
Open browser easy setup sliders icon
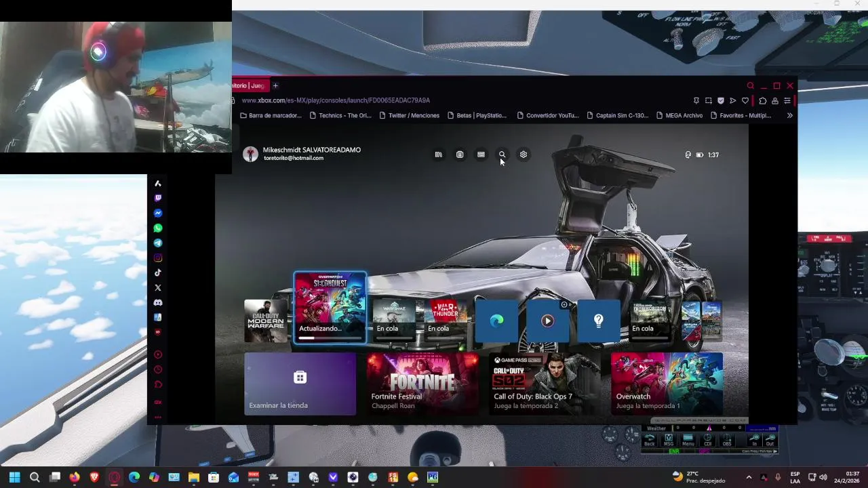[787, 100]
